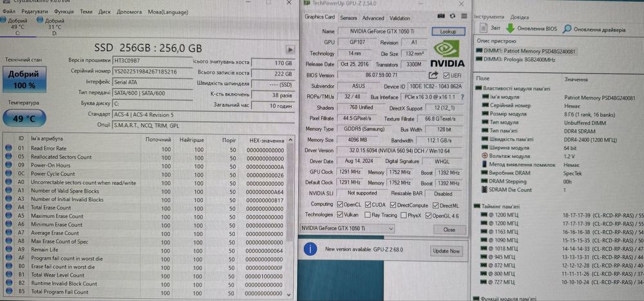Toggle the Ray Tracing checkbox
The height and width of the screenshot is (301, 644).
(367, 215)
